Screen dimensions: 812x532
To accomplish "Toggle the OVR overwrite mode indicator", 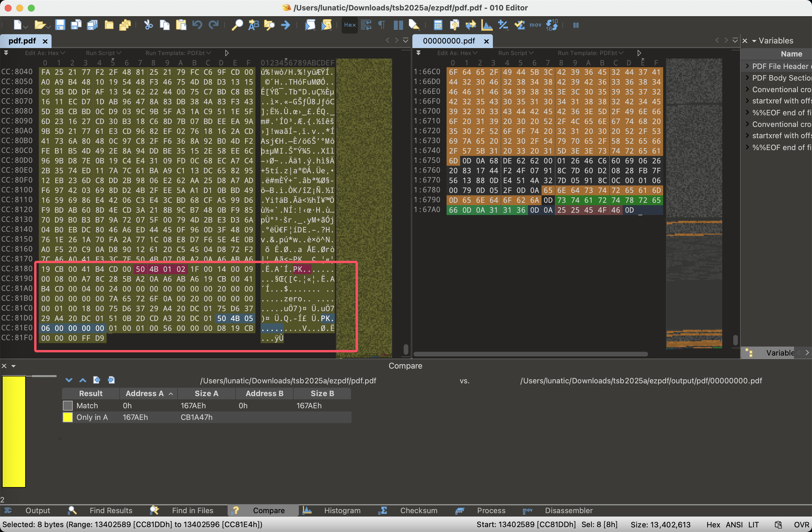I will (x=801, y=524).
